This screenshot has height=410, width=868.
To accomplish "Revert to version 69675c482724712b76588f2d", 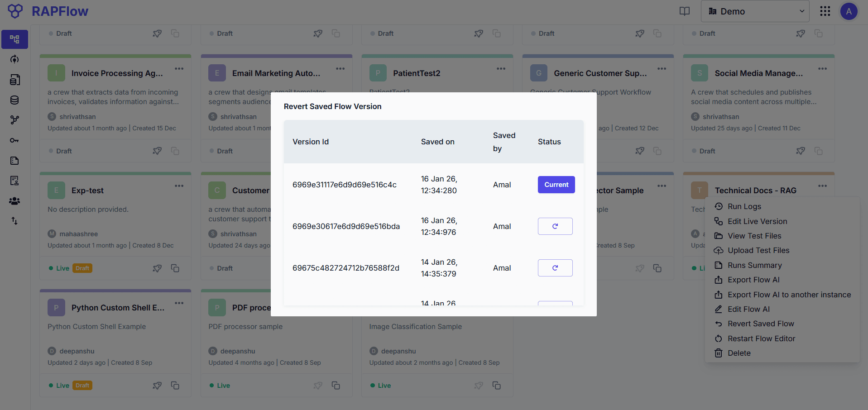I will pos(555,268).
